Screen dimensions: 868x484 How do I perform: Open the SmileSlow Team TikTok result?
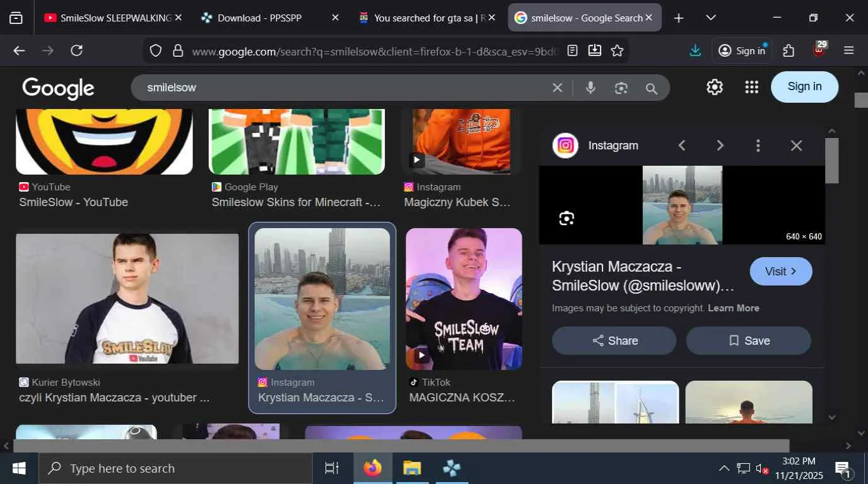tap(464, 299)
